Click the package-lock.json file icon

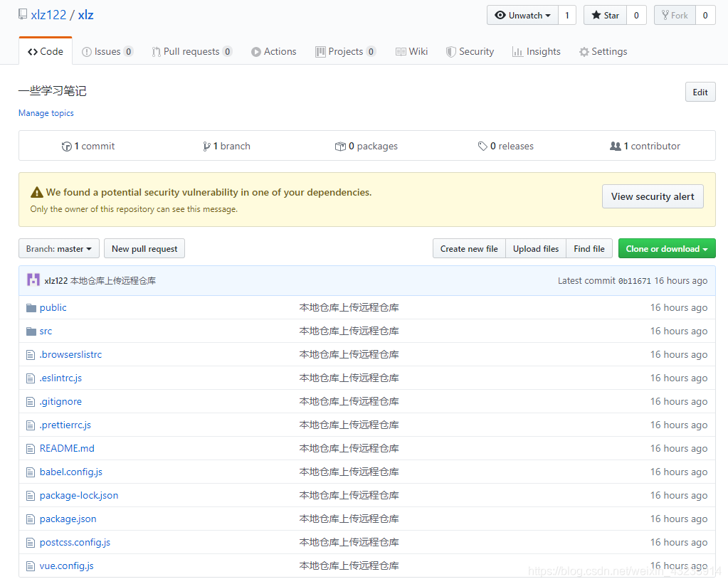tap(31, 496)
